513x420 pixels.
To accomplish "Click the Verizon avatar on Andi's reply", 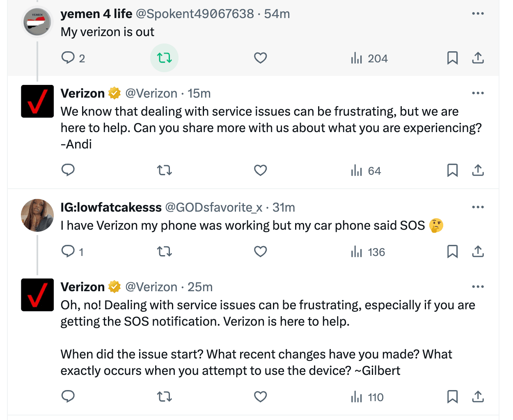I will coord(37,101).
